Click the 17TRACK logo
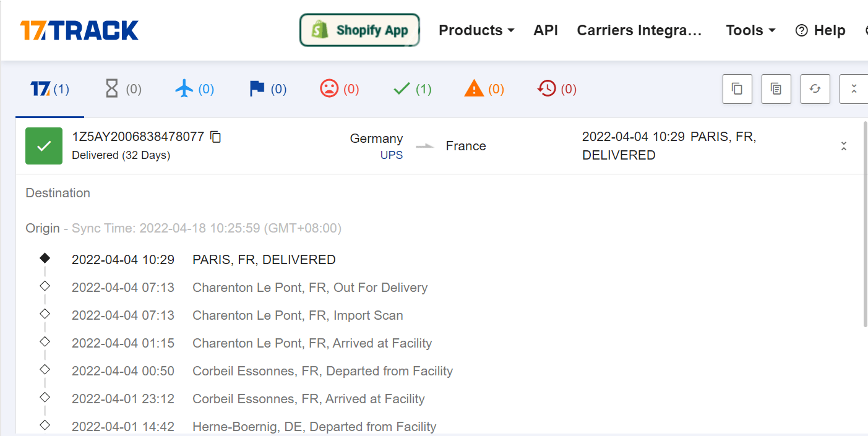 click(79, 30)
